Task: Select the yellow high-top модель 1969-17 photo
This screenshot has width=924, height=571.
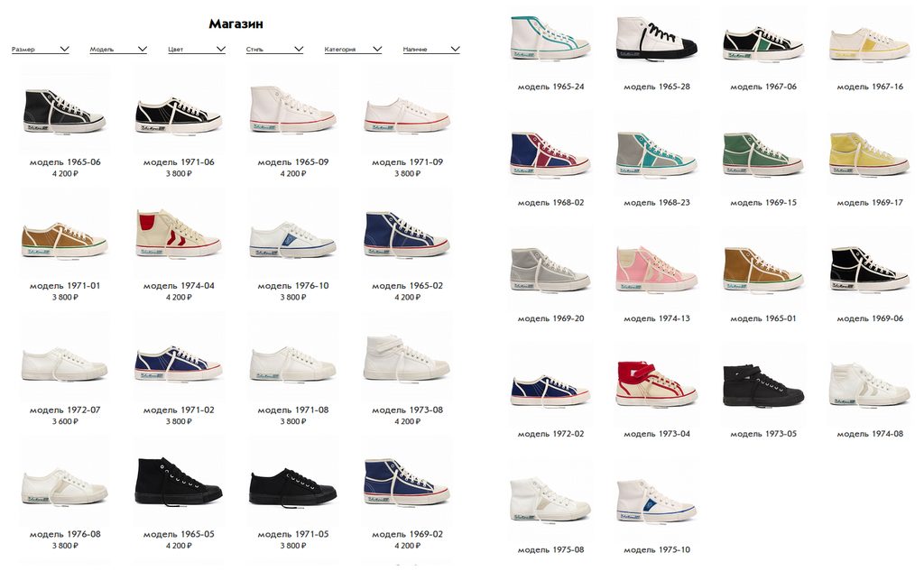Action: click(869, 153)
